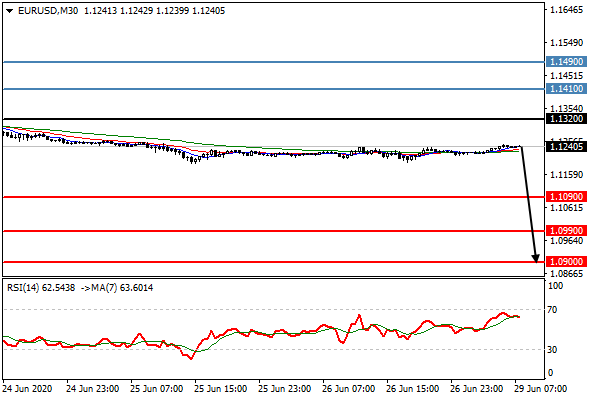Click the 26 Jun 07:00 time label
The width and height of the screenshot is (590, 400).
pos(349,389)
